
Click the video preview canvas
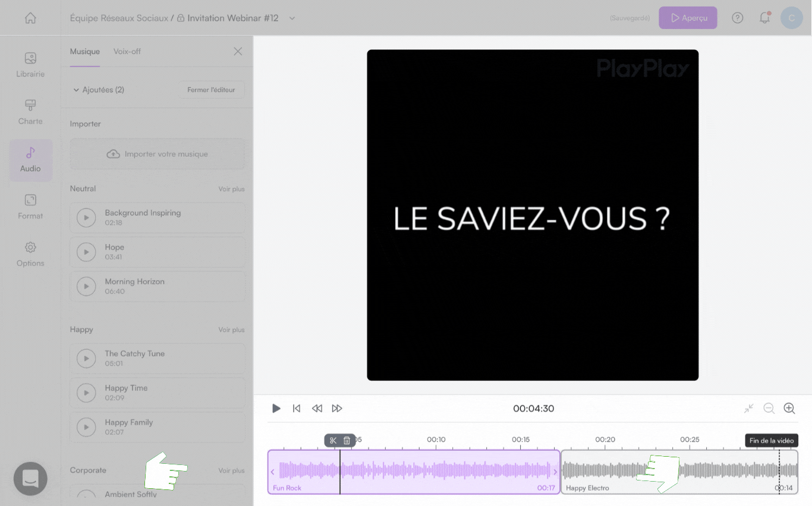click(533, 215)
